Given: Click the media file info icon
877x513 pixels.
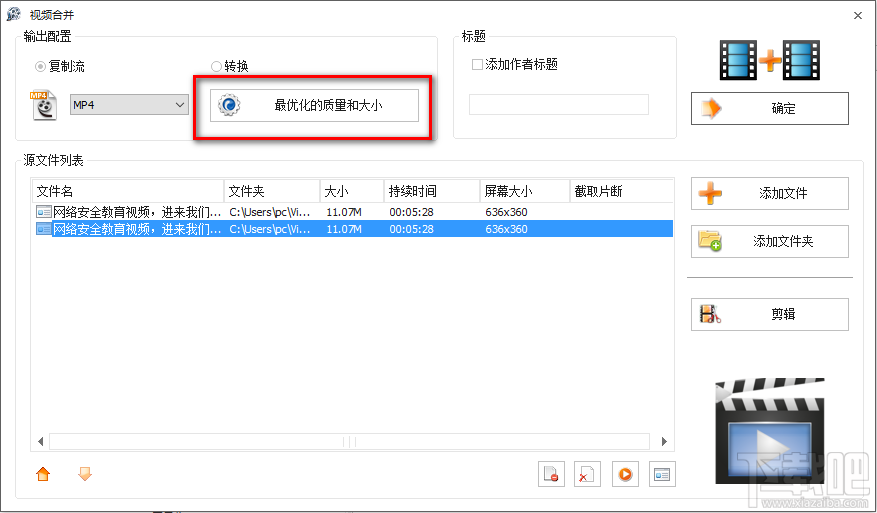Looking at the screenshot, I should click(662, 474).
